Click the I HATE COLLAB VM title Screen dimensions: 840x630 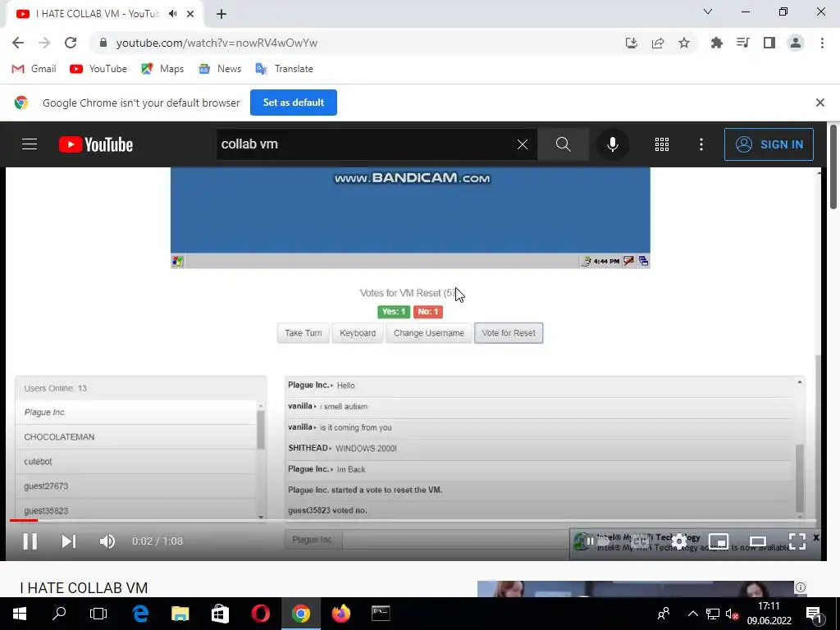click(x=84, y=587)
